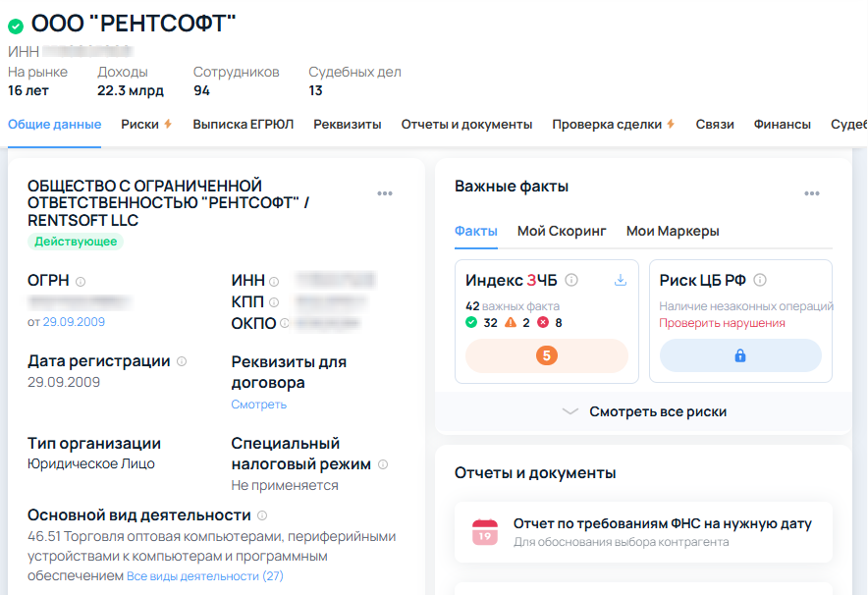Click the text Не применяется
The image size is (868, 595).
pos(285,485)
